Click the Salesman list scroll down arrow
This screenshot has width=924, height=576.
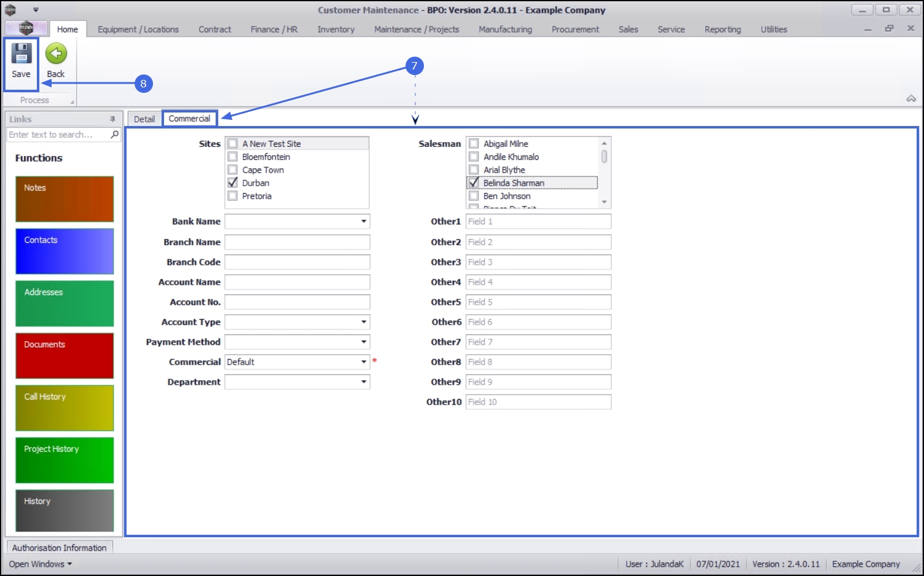605,202
